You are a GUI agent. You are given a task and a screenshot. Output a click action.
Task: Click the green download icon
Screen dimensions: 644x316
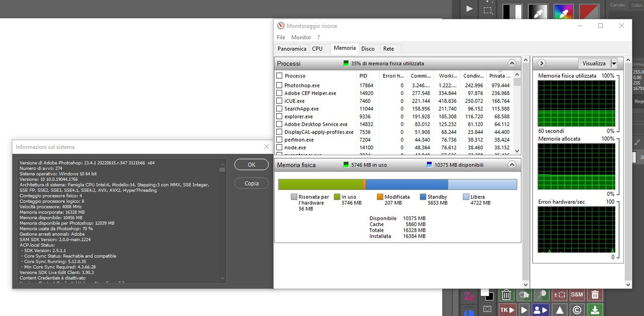[x=595, y=310]
